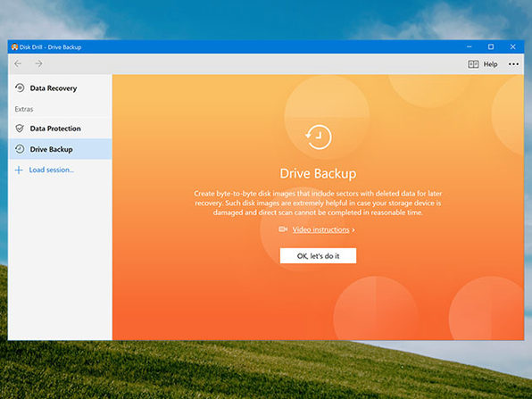Minimize the Disk Drill window
The width and height of the screenshot is (532, 399).
pyautogui.click(x=470, y=46)
